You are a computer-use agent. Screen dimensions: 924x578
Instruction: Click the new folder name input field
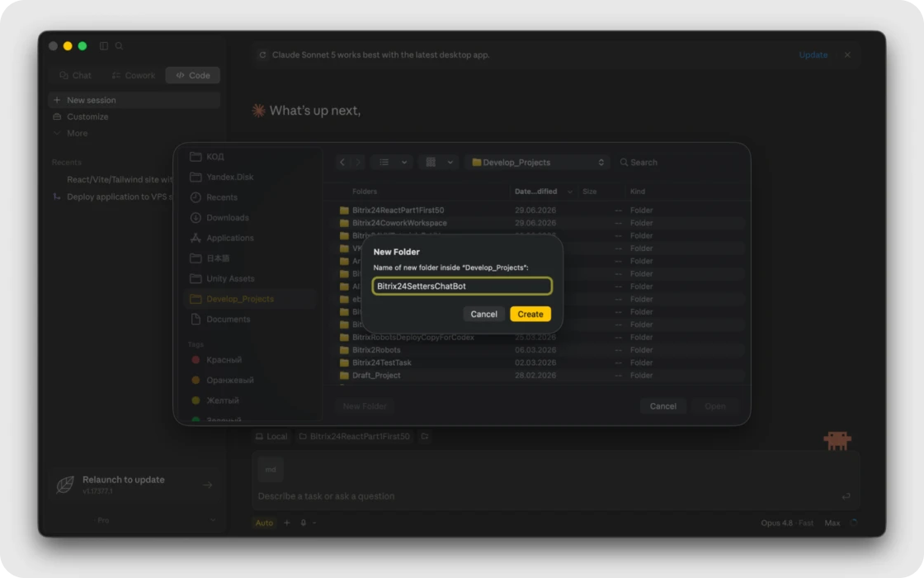[x=462, y=286]
